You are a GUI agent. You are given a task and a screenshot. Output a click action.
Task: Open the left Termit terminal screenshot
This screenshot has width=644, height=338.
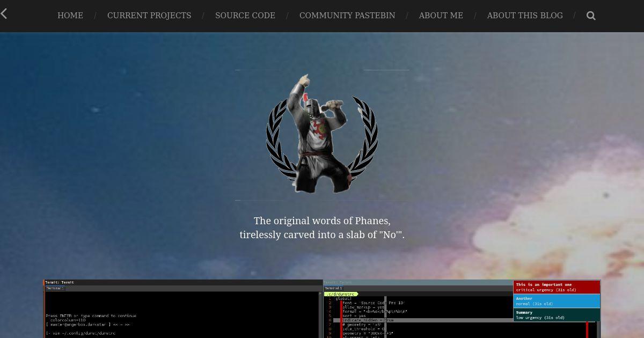[183, 308]
